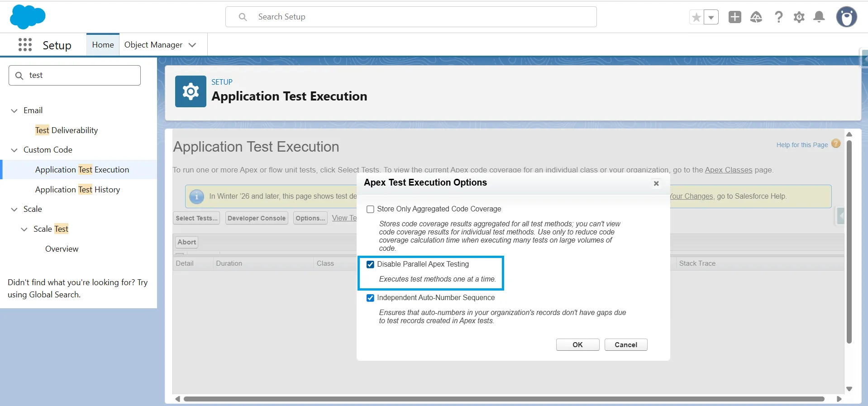868x406 pixels.
Task: Collapse the Scale Test subsection
Action: pos(24,229)
